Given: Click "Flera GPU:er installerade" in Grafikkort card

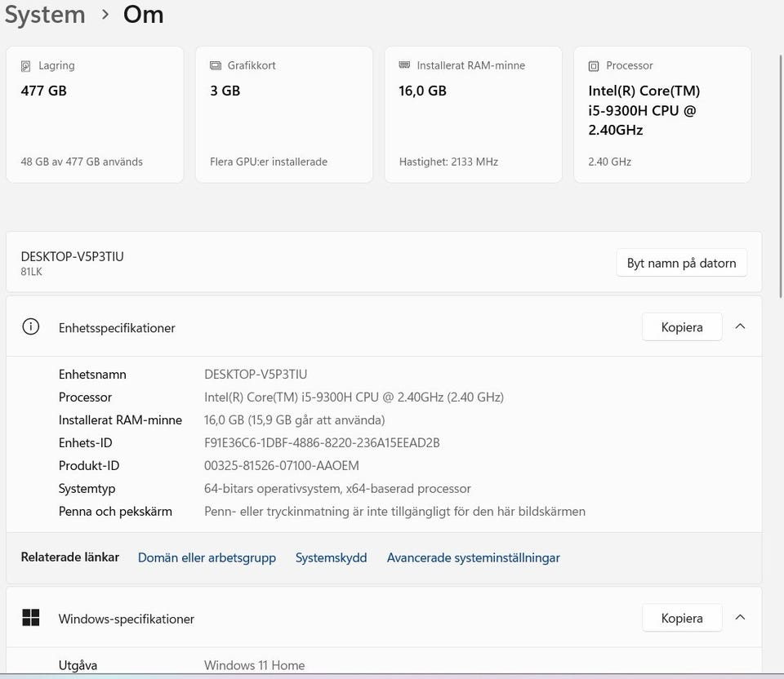Looking at the screenshot, I should [x=269, y=162].
